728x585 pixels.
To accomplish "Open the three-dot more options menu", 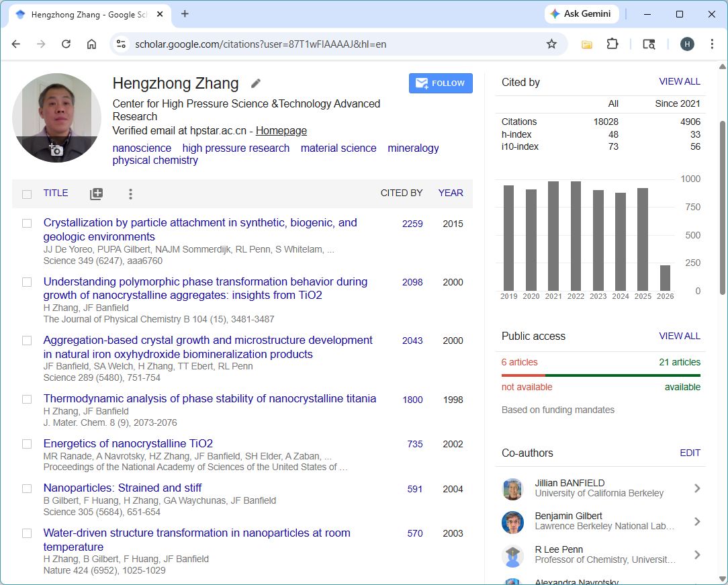I will 130,194.
